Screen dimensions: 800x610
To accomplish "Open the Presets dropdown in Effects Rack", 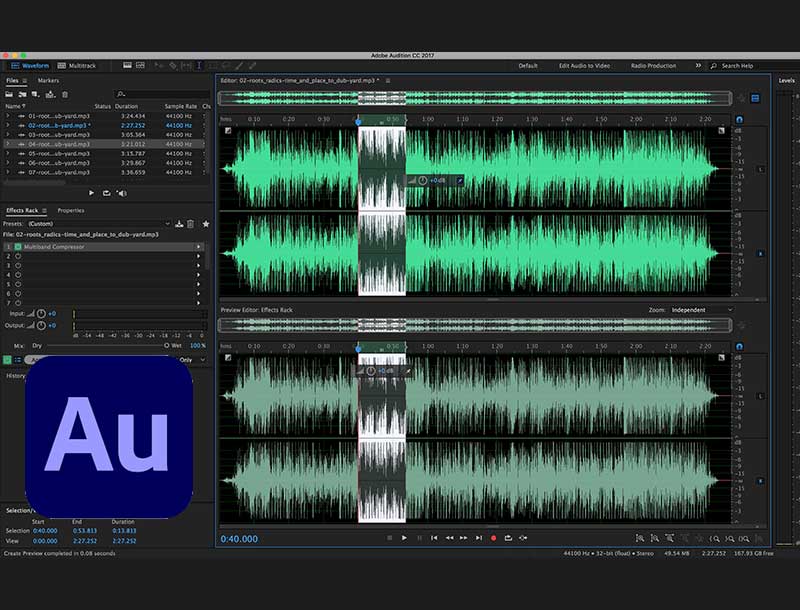I will pyautogui.click(x=100, y=224).
